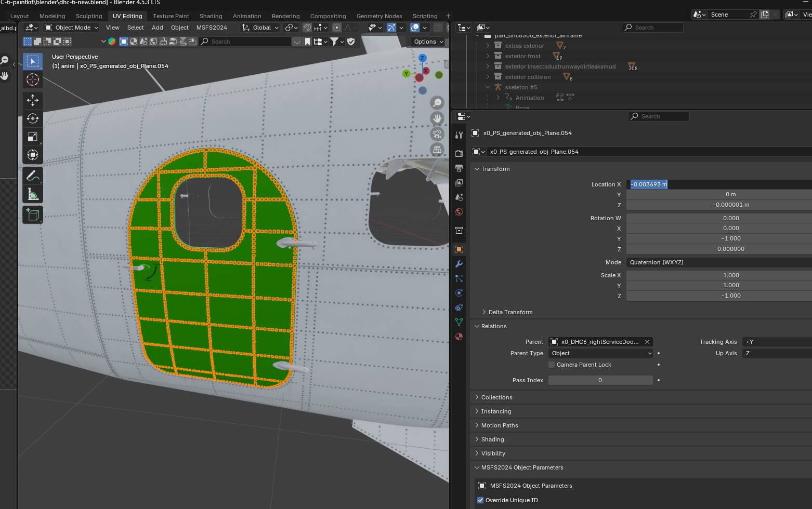812x509 pixels.
Task: Open the Object Mode dropdown
Action: (x=72, y=28)
